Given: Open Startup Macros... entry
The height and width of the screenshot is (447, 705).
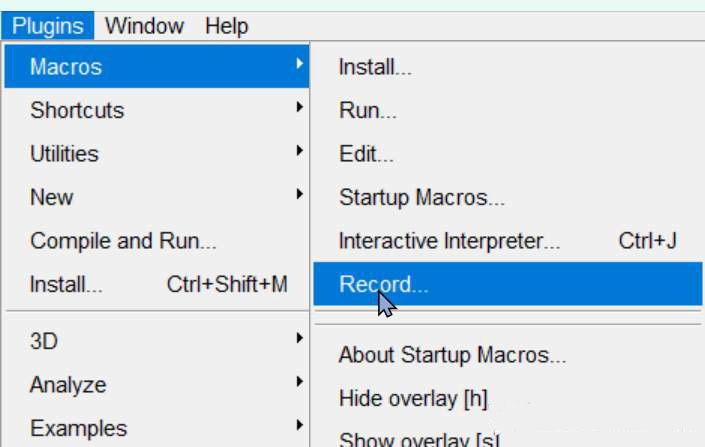Looking at the screenshot, I should coord(508,197).
